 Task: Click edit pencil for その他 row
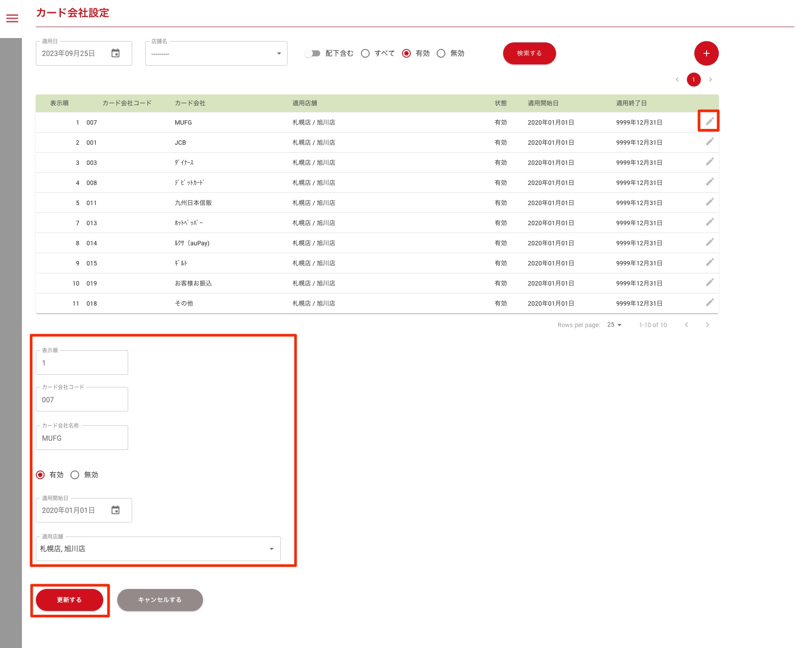tap(710, 303)
